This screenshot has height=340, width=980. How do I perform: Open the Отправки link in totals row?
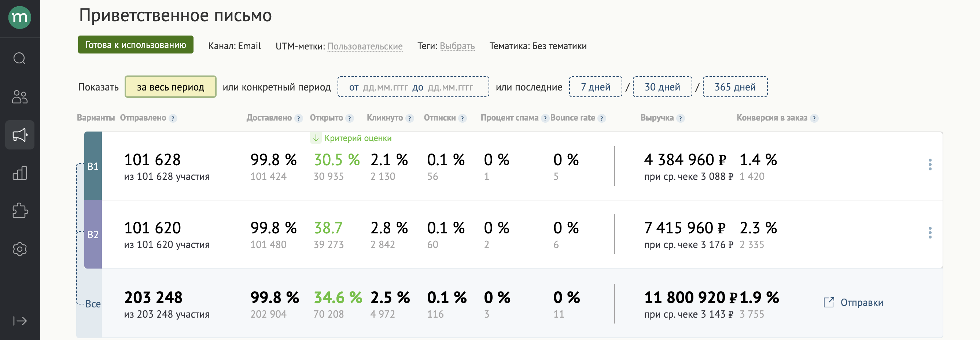(x=862, y=303)
